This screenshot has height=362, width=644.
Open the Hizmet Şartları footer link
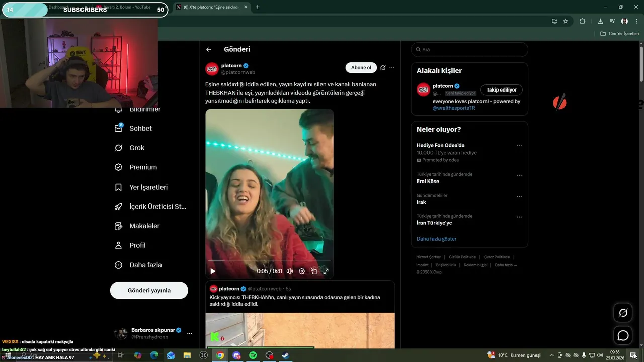point(429,257)
